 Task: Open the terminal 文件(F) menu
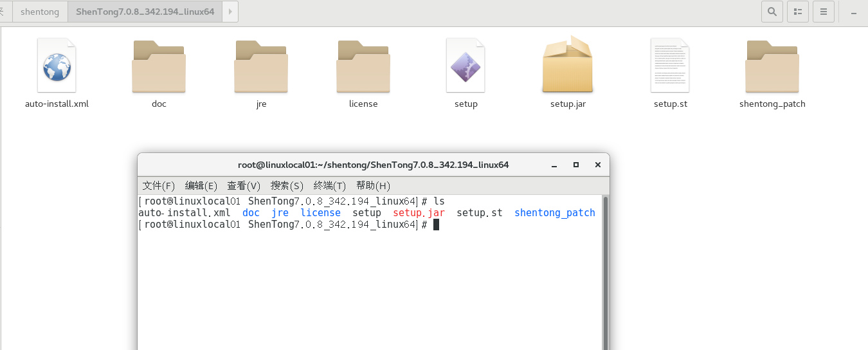159,185
